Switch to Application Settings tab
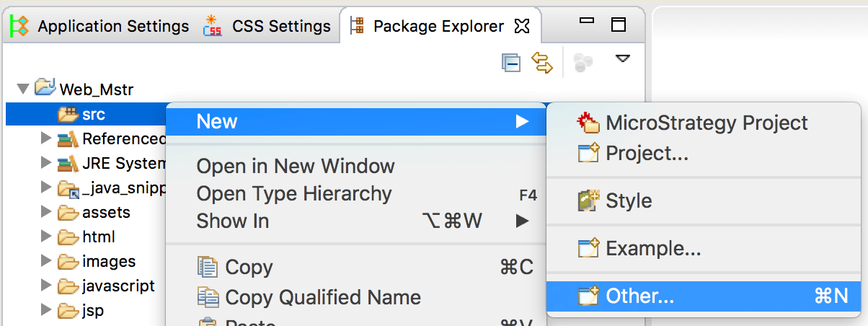868x326 pixels. pos(101,27)
